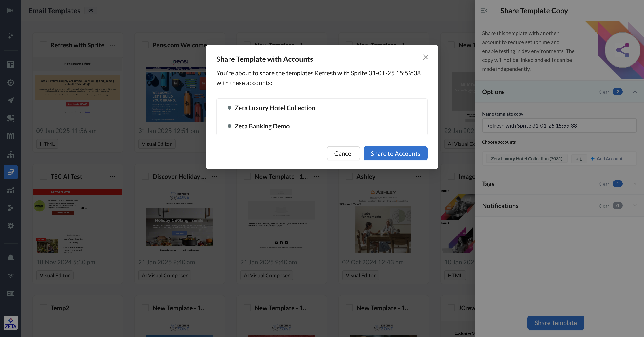Open the hierarchy org-chart icon in sidebar
The height and width of the screenshot is (337, 644).
click(x=11, y=154)
